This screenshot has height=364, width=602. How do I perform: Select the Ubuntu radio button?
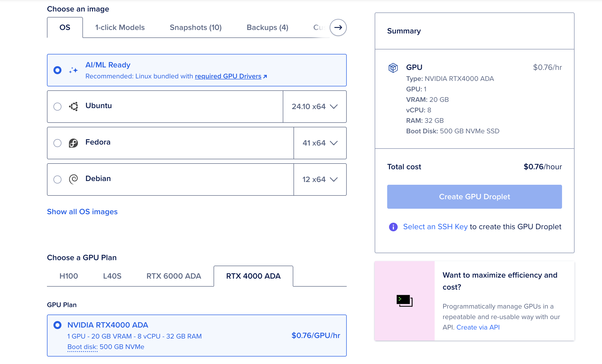(x=57, y=107)
